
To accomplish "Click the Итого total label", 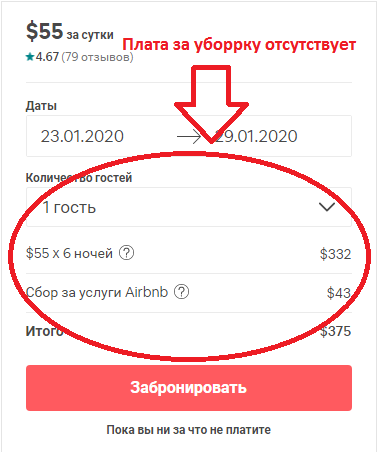I will pos(44,331).
